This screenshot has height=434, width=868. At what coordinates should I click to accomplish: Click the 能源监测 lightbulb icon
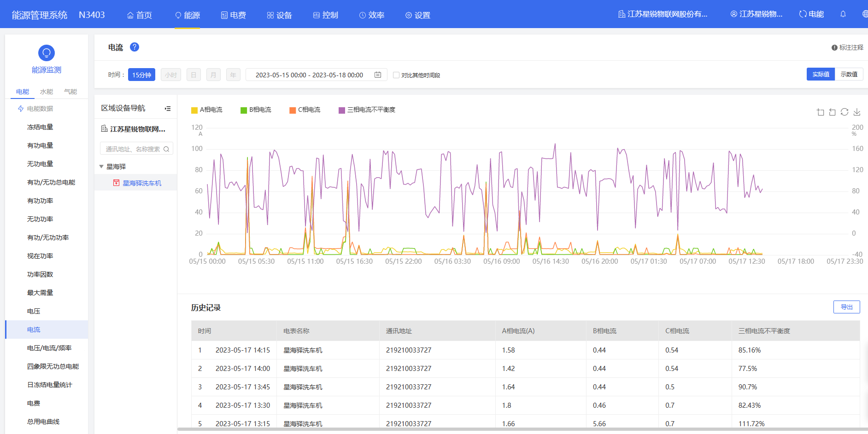click(47, 53)
